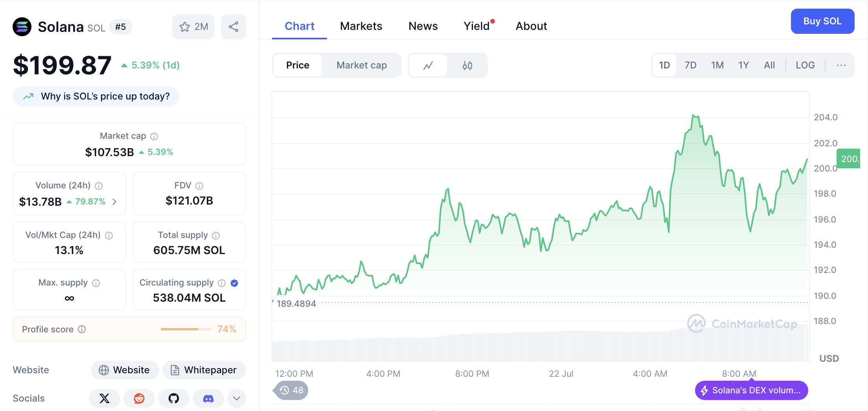Click the FDV info icon

pos(199,186)
